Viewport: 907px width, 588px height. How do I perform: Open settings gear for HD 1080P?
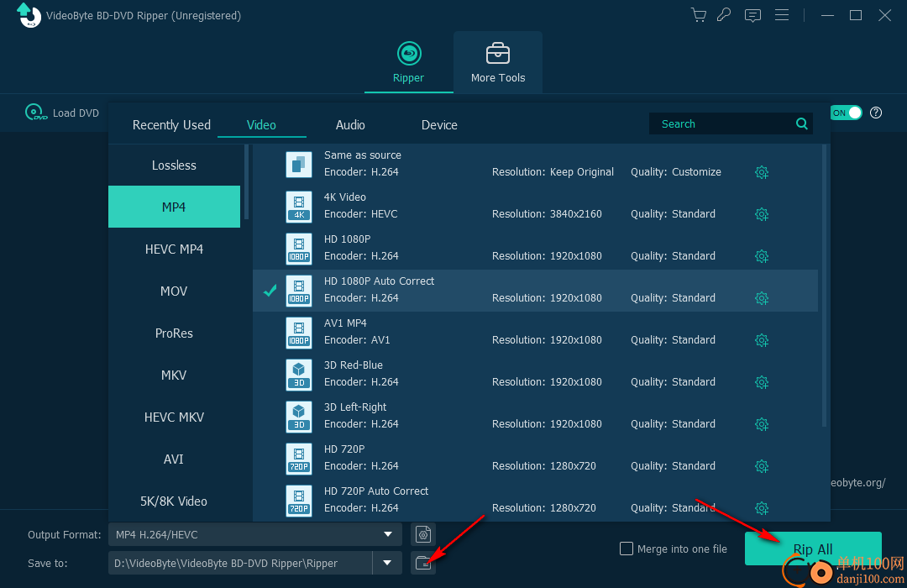click(x=762, y=256)
